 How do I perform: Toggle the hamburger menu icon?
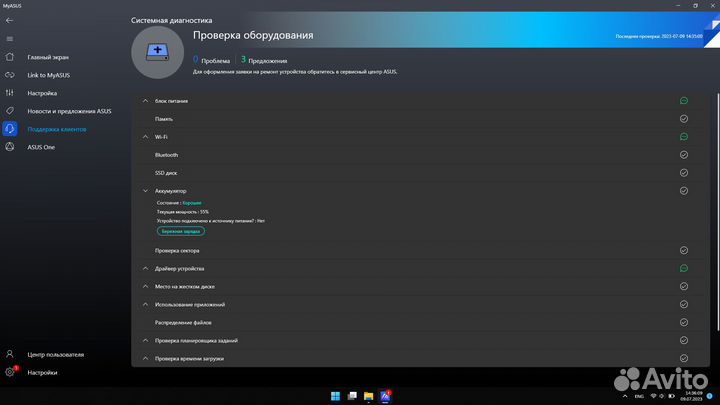(x=10, y=38)
